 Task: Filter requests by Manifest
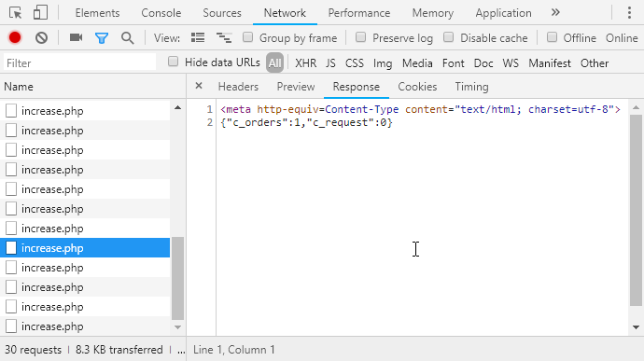pyautogui.click(x=550, y=63)
